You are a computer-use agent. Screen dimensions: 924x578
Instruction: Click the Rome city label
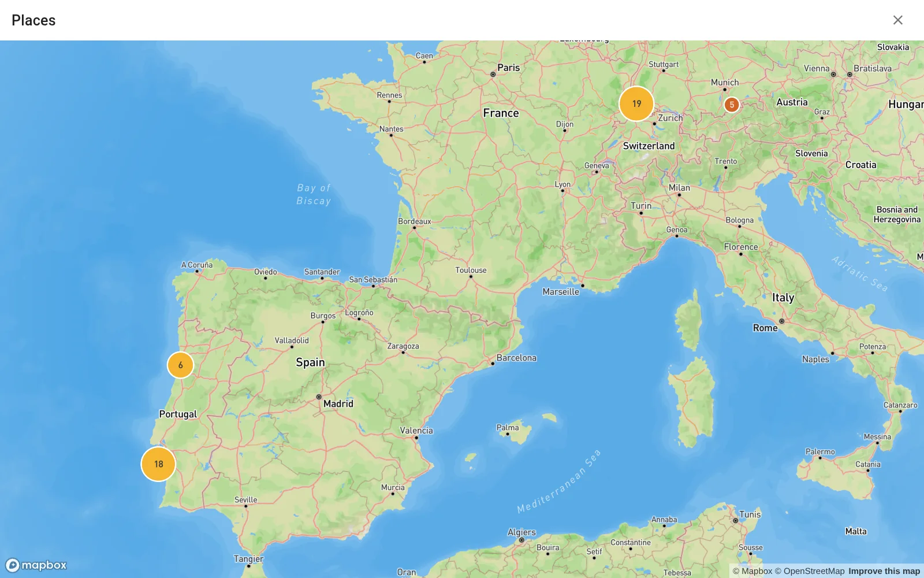[765, 328]
